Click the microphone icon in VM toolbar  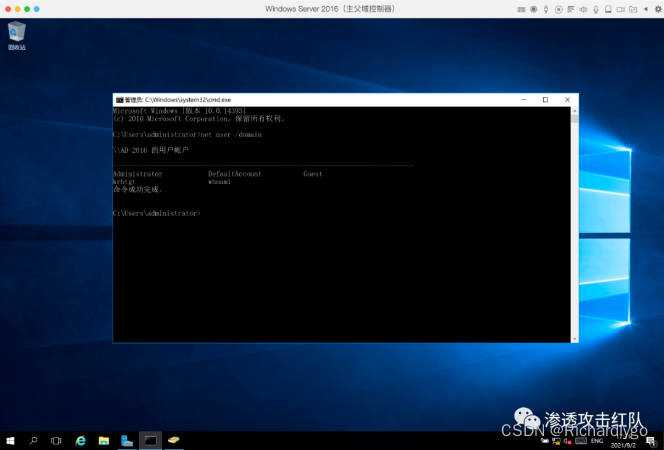(x=596, y=9)
